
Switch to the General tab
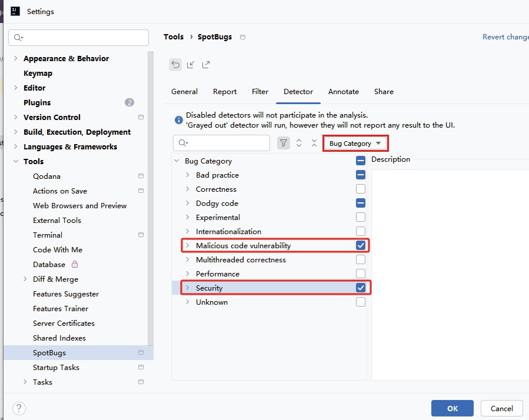click(x=184, y=92)
